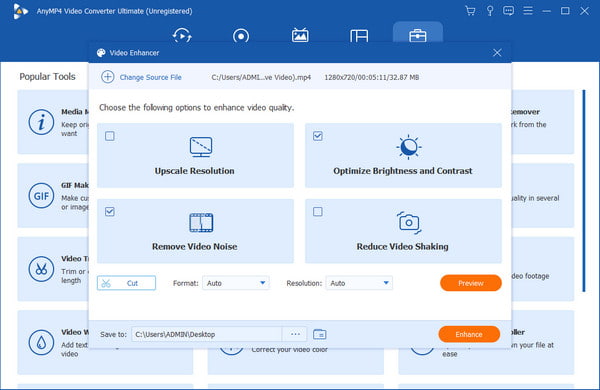Image resolution: width=600 pixels, height=390 pixels.
Task: Click the brightness sun icon
Action: [409, 147]
